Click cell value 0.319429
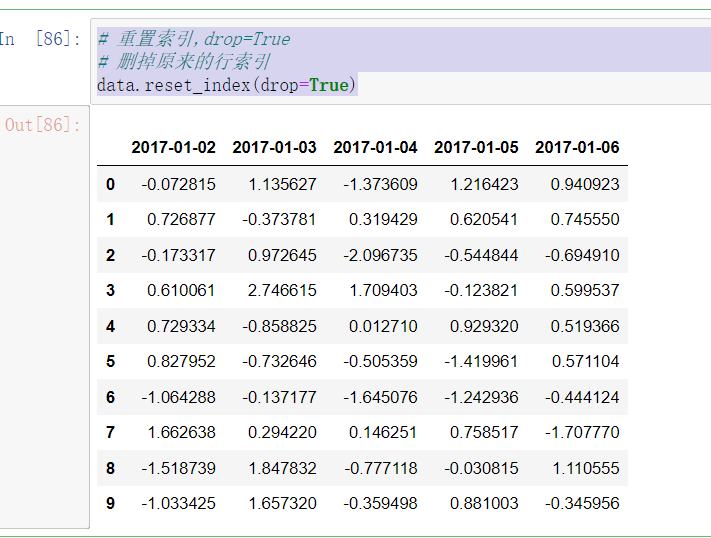This screenshot has width=711, height=538. pos(383,220)
